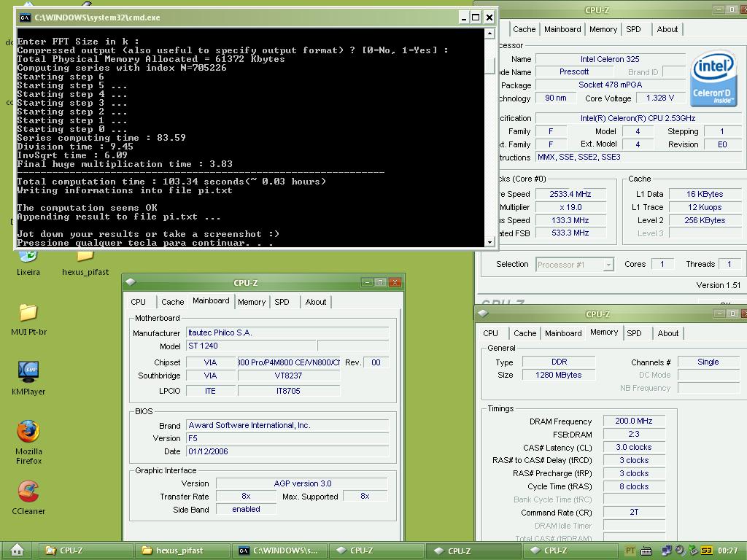Open About tab in Mainboard window
The width and height of the screenshot is (747, 560).
point(316,302)
